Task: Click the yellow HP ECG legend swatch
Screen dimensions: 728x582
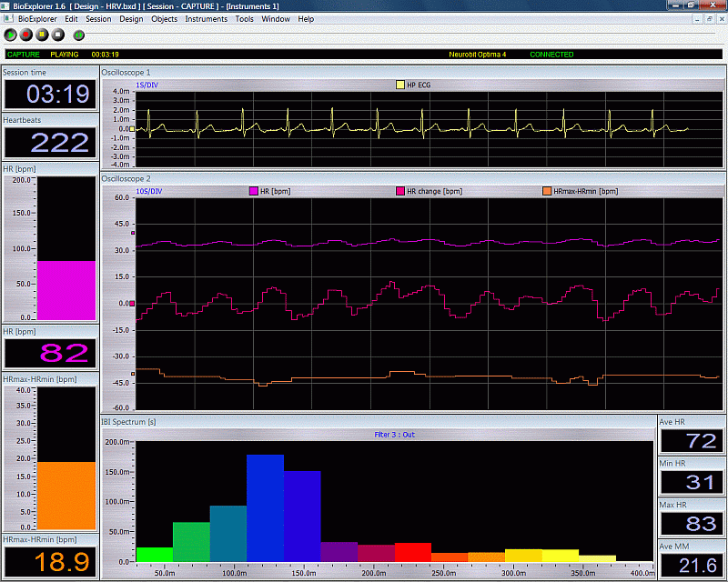Action: [x=400, y=85]
